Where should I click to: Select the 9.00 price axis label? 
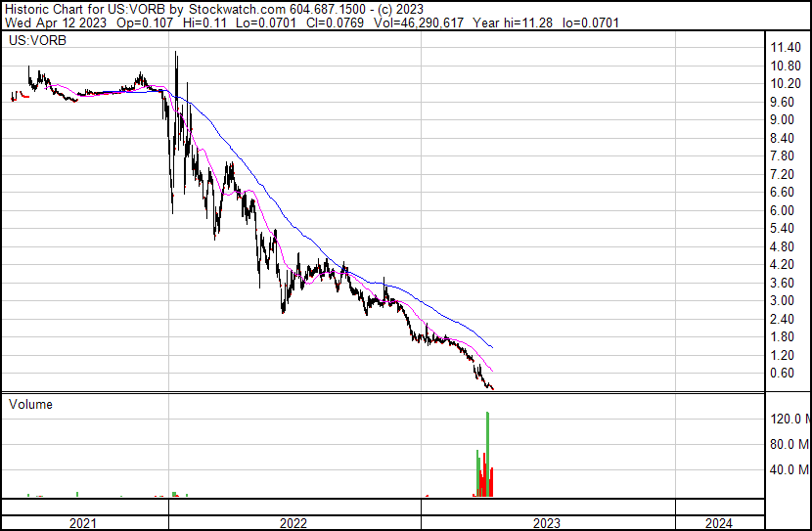(783, 120)
